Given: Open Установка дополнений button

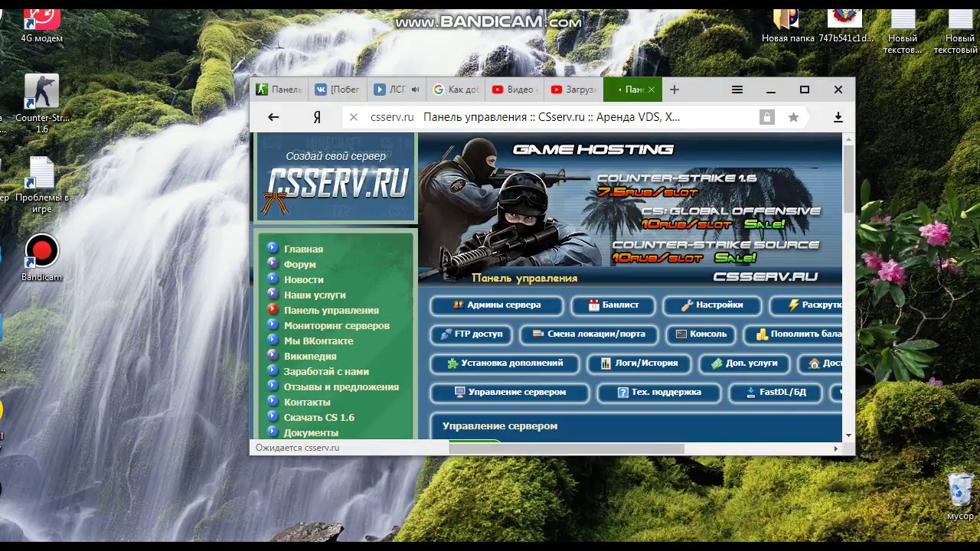Looking at the screenshot, I should 505,364.
